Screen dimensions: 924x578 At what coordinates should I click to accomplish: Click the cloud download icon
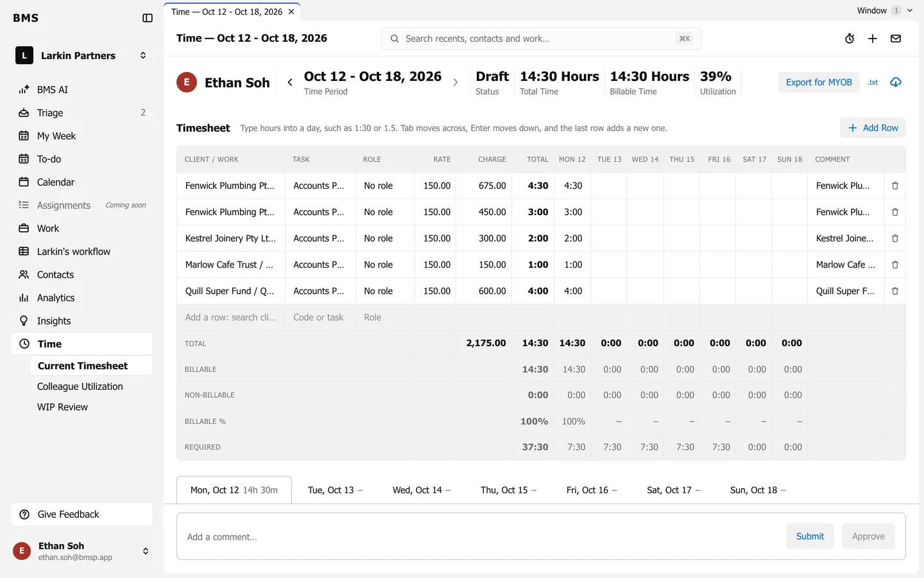click(x=896, y=82)
